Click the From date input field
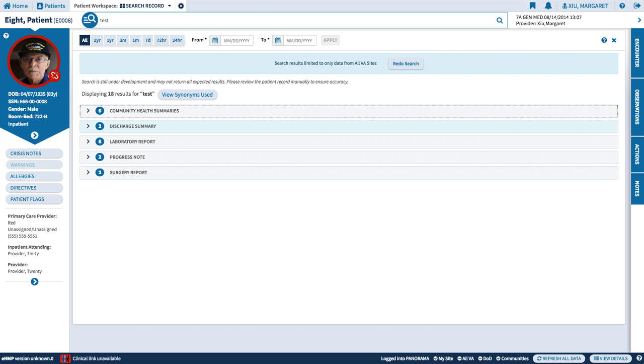Screen dimensions: 644x364 click(x=237, y=40)
